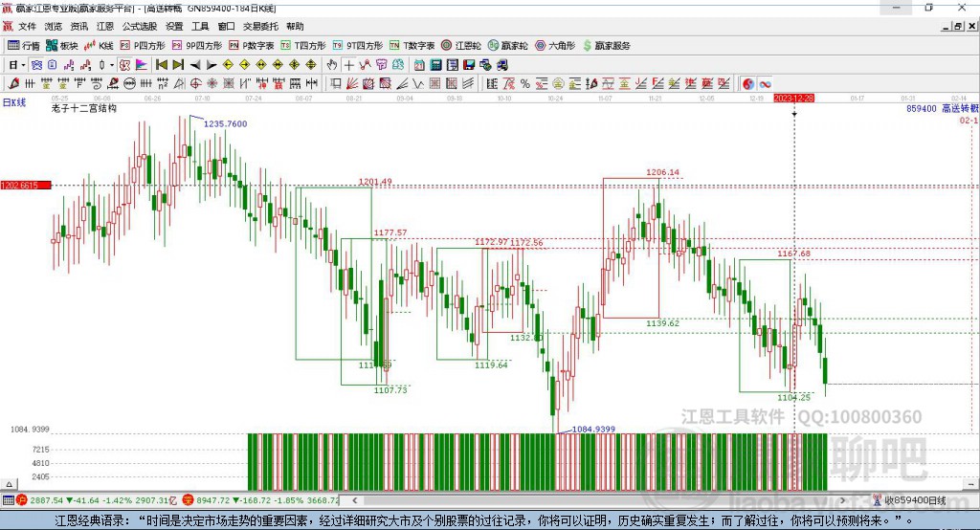Click the 板块 toolbar button
This screenshot has width=980, height=530.
point(62,46)
